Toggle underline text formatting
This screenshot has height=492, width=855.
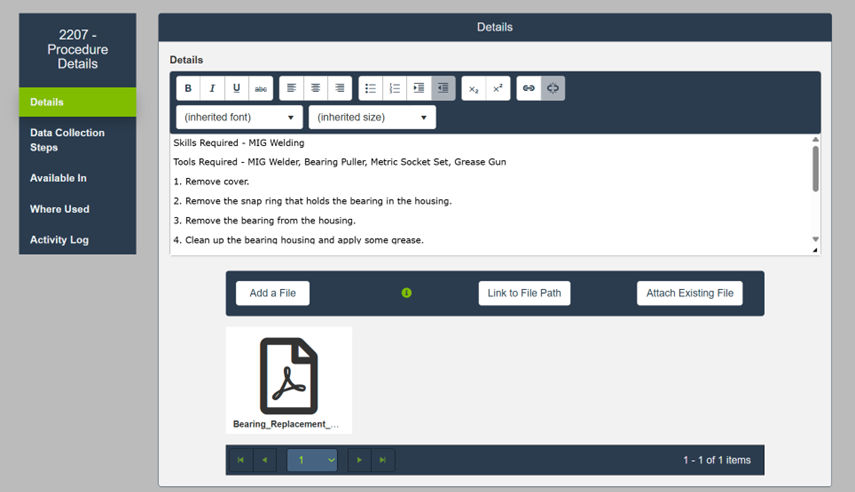click(236, 88)
